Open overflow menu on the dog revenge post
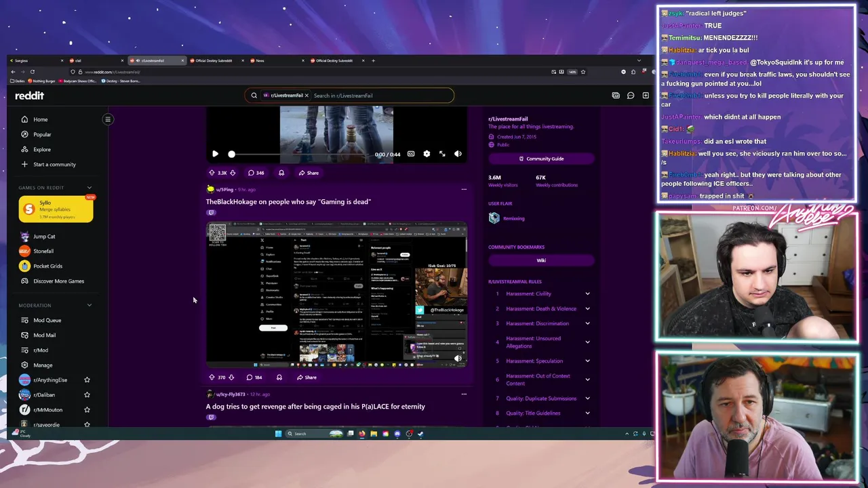Image resolution: width=868 pixels, height=488 pixels. (464, 394)
